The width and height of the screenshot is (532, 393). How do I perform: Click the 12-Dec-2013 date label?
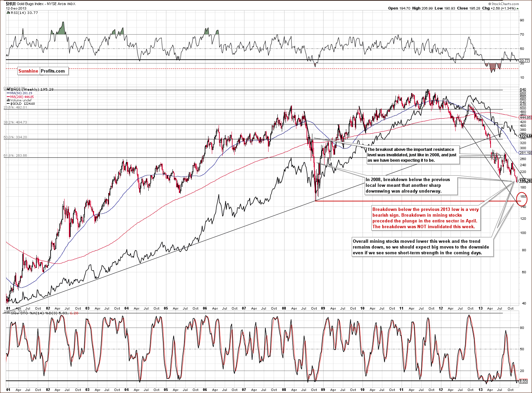click(16, 8)
